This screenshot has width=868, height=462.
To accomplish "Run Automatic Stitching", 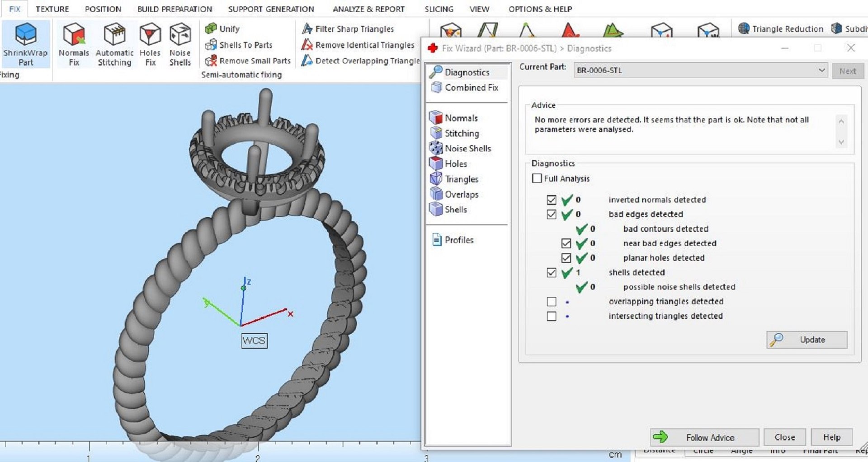I will [114, 44].
